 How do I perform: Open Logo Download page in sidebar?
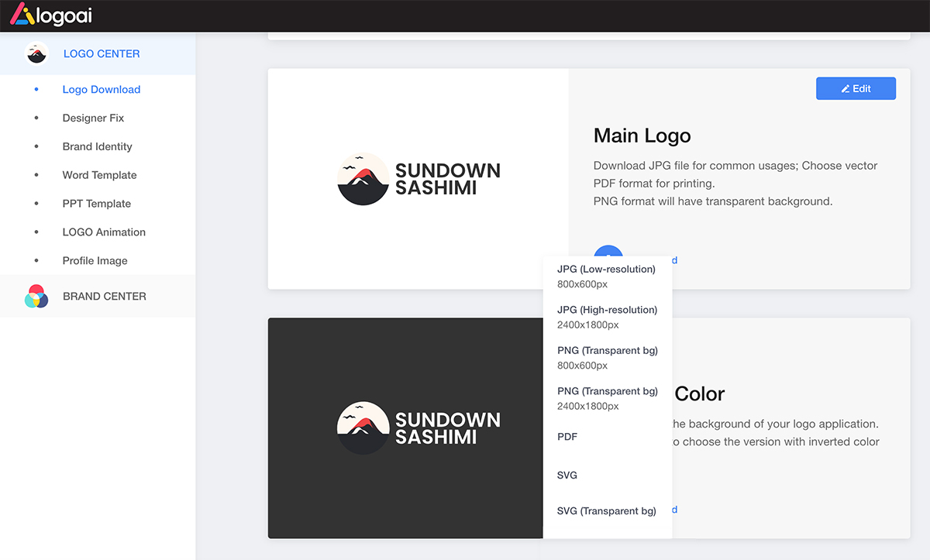pyautogui.click(x=102, y=89)
